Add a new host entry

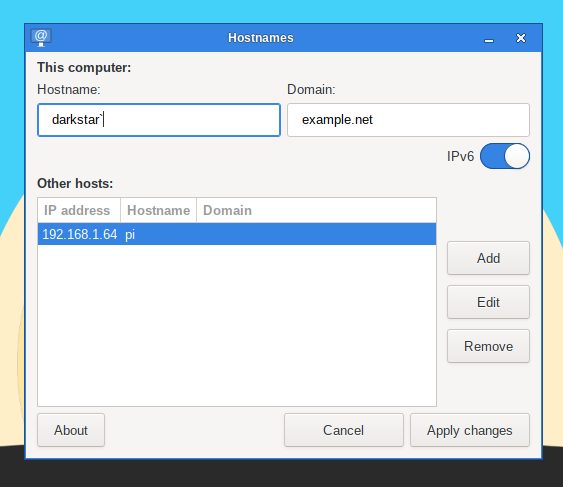488,258
